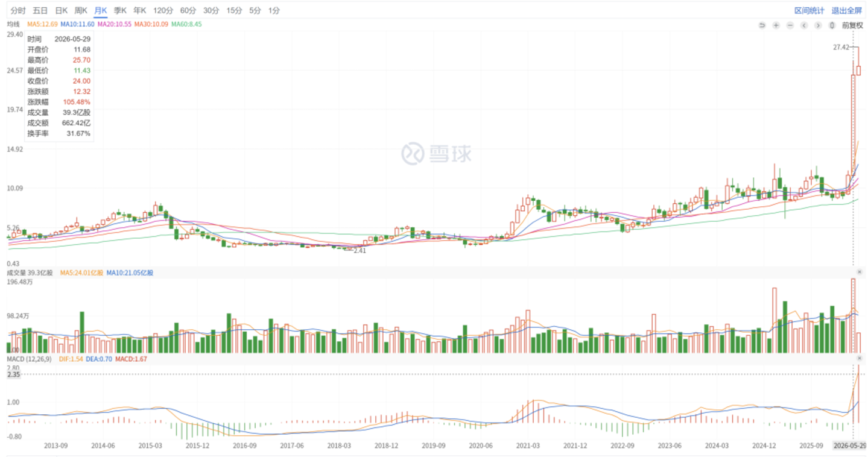This screenshot has width=868, height=457.
Task: Open the 前复权 adjustment dropdown
Action: click(x=852, y=25)
